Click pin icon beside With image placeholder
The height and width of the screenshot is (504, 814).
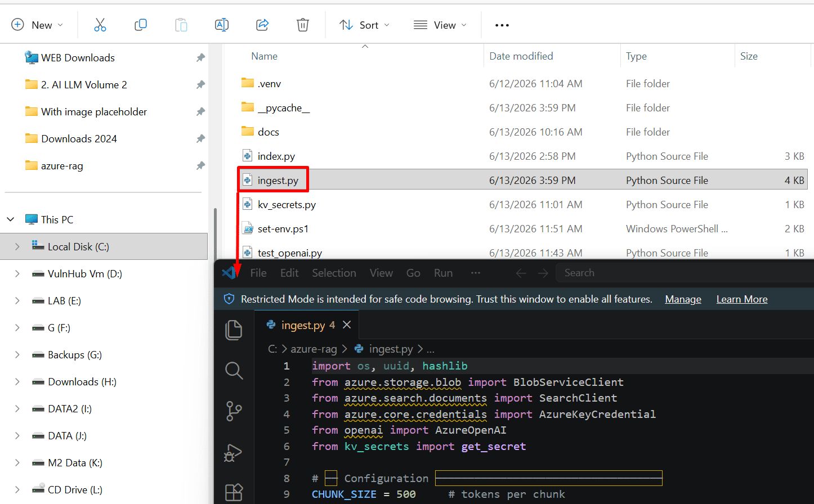click(x=200, y=112)
